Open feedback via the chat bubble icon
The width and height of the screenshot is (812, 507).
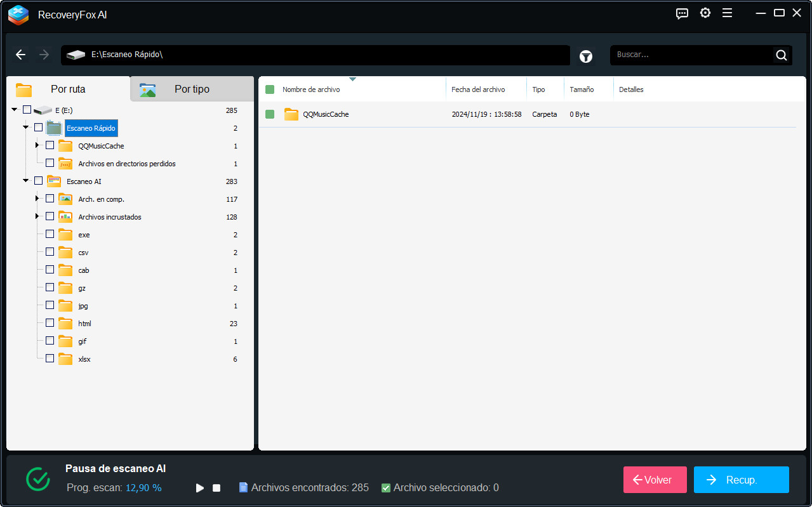[x=682, y=13]
